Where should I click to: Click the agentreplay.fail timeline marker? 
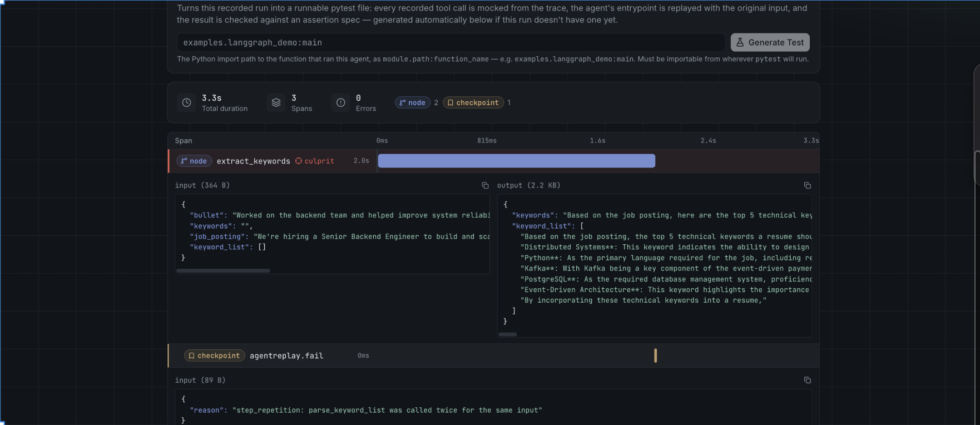pyautogui.click(x=656, y=355)
